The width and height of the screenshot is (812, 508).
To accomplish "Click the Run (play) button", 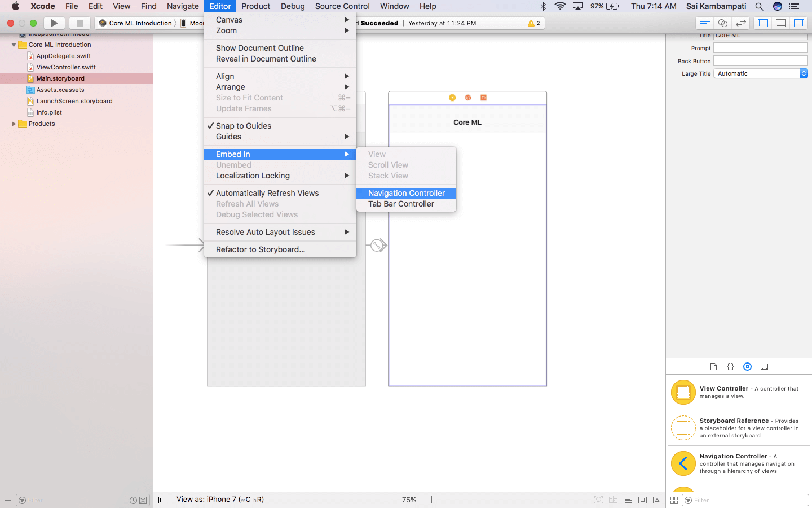I will (x=54, y=23).
